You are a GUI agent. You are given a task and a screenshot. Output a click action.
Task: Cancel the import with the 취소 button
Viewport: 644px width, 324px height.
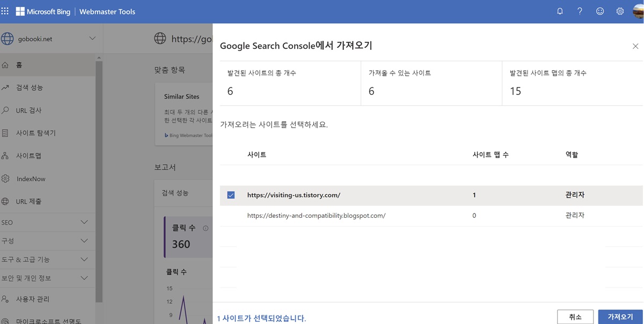[575, 316]
